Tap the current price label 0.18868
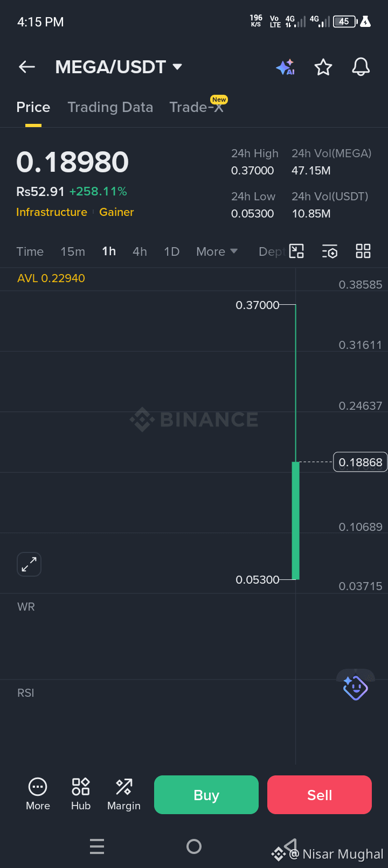388x868 pixels. 361,462
